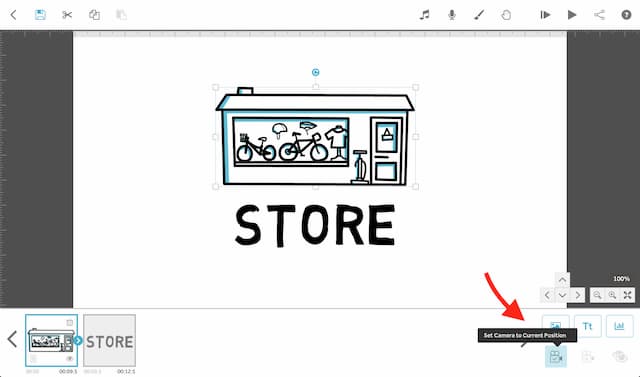This screenshot has height=377, width=640.
Task: Zoom out of the canvas
Action: coord(597,295)
